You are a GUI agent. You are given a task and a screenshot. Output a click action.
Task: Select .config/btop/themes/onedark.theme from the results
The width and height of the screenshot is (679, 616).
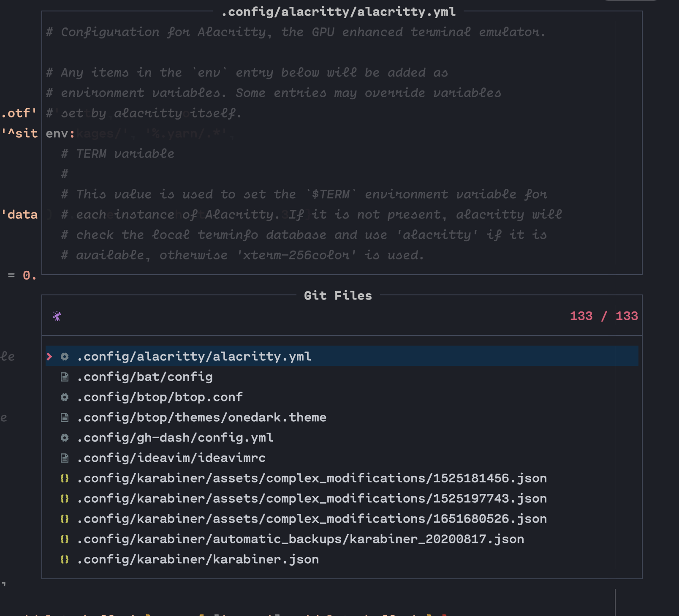click(201, 417)
